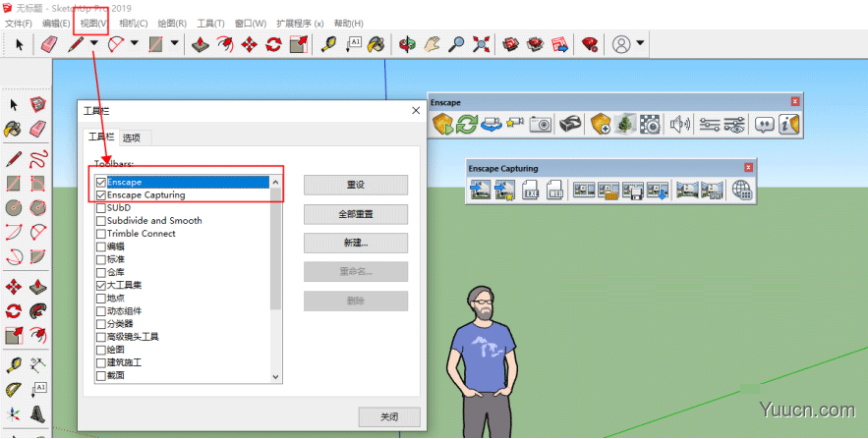Click first Take Screenshot icon in Enscape Capturing
The height and width of the screenshot is (439, 868).
click(480, 190)
